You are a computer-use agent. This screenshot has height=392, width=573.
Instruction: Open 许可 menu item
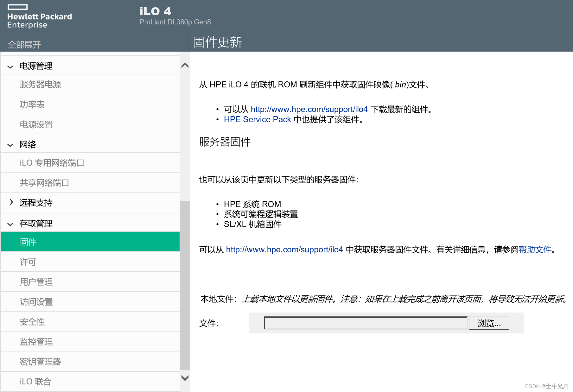[x=90, y=262]
